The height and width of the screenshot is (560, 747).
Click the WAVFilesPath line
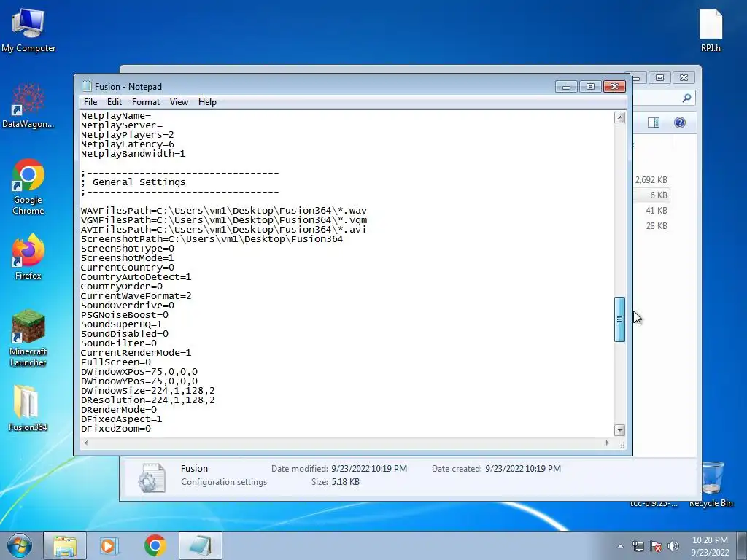(x=224, y=211)
